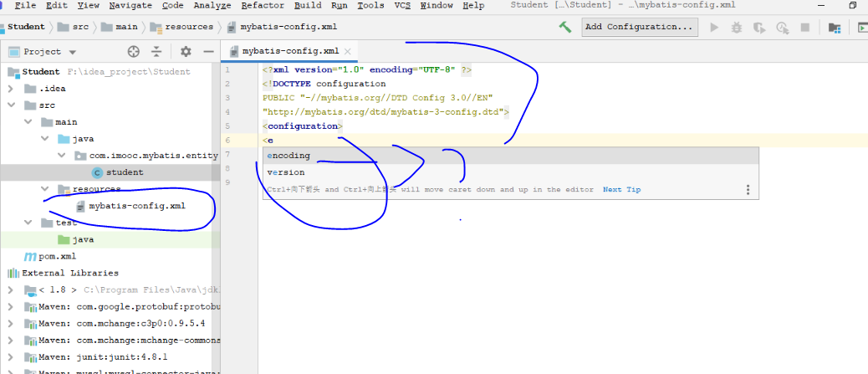Click the green Run arrow in the toolbar
868x374 pixels.
click(714, 27)
